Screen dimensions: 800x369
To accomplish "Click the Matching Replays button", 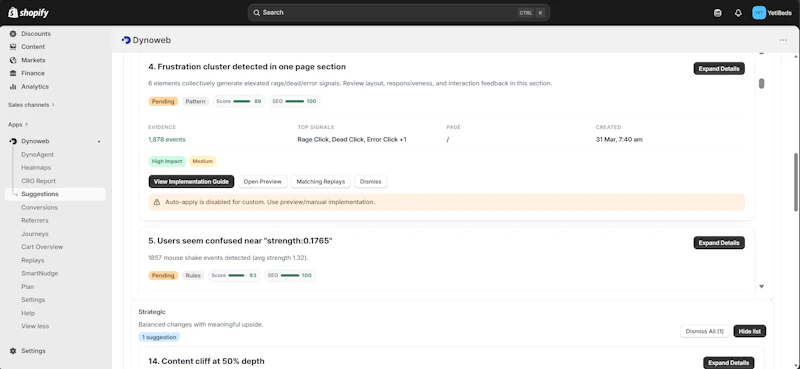I will click(x=320, y=181).
